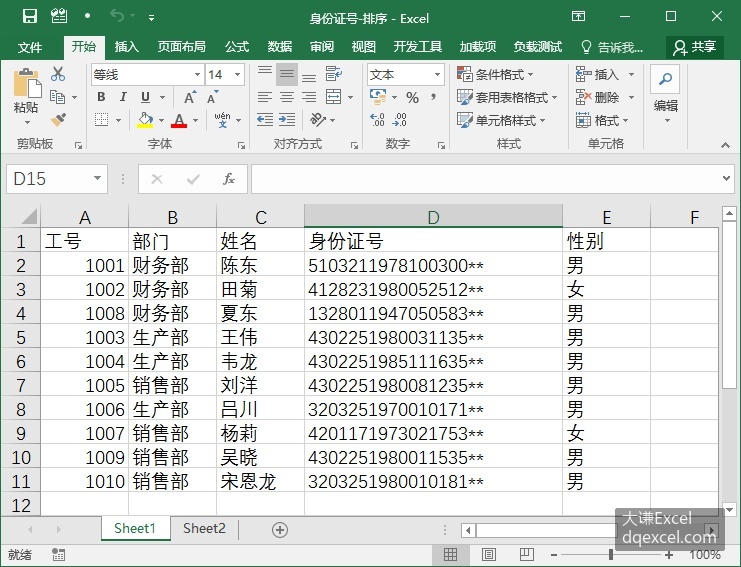Toggle Bold formatting

(x=101, y=97)
